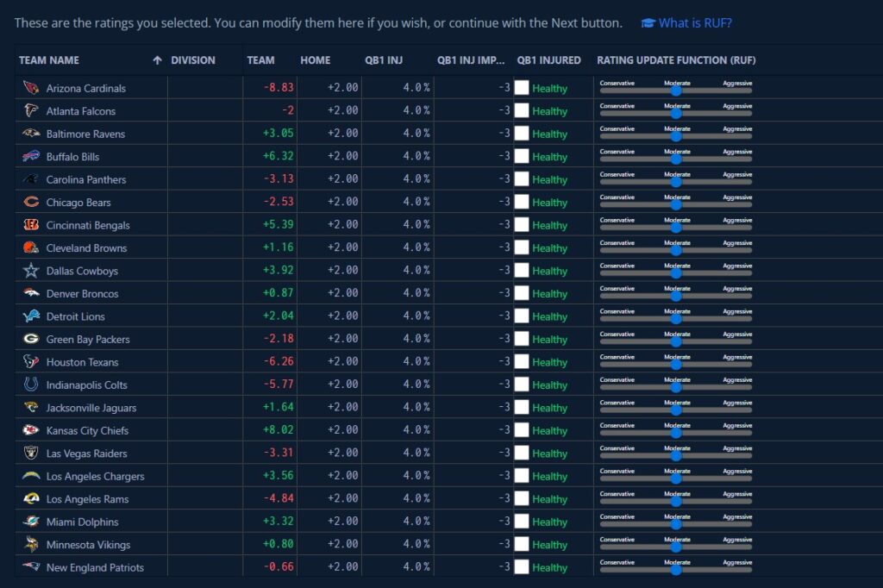Select the Jacksonville Jaguars team name
The width and height of the screenshot is (883, 588).
click(91, 408)
